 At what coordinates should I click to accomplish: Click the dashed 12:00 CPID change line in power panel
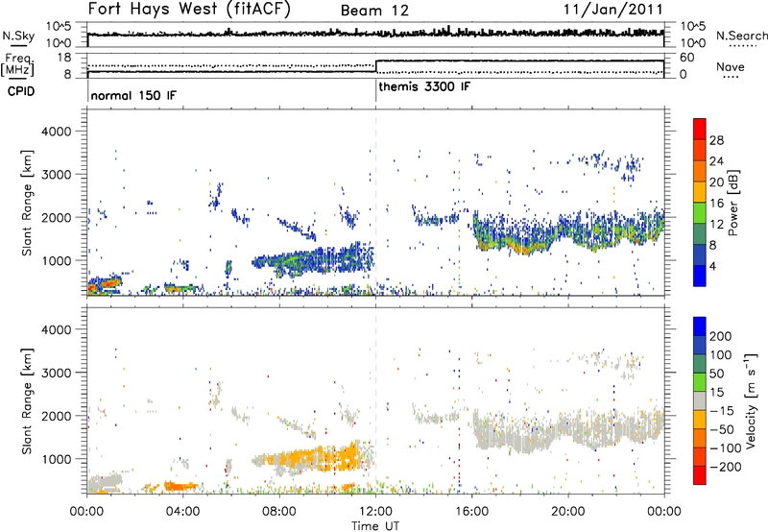tap(375, 203)
